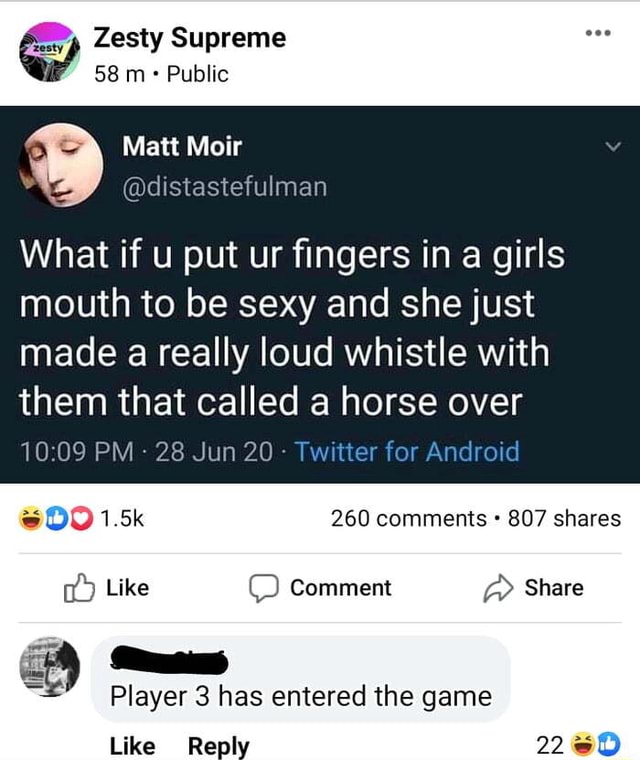Open the 1.5k reactions count
Viewport: 640px width, 760px height.
coord(124,518)
